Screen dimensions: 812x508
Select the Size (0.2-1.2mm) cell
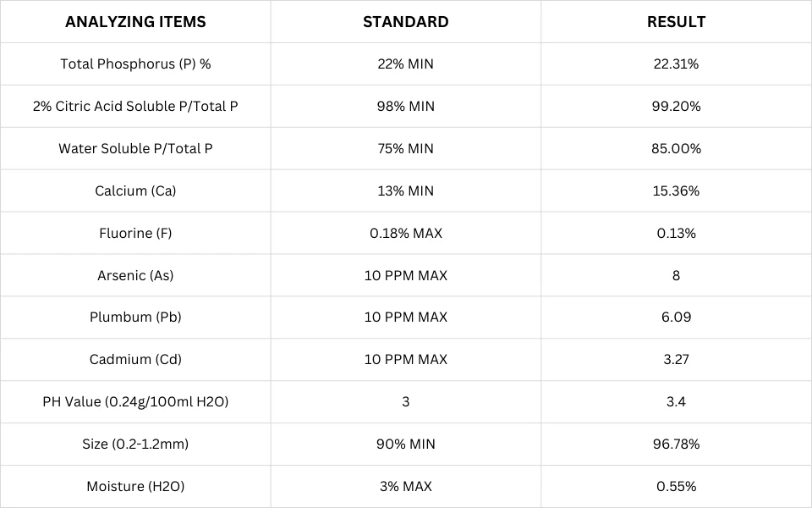(135, 444)
